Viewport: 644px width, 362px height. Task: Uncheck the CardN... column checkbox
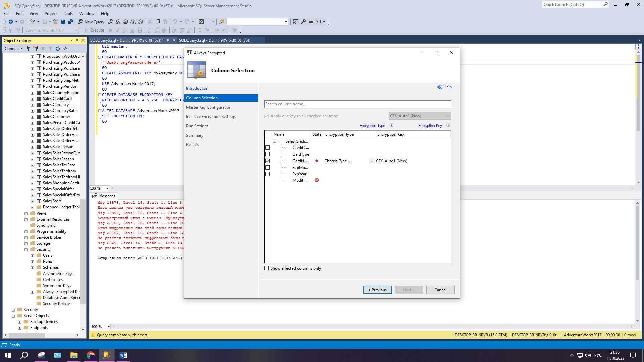pos(267,161)
